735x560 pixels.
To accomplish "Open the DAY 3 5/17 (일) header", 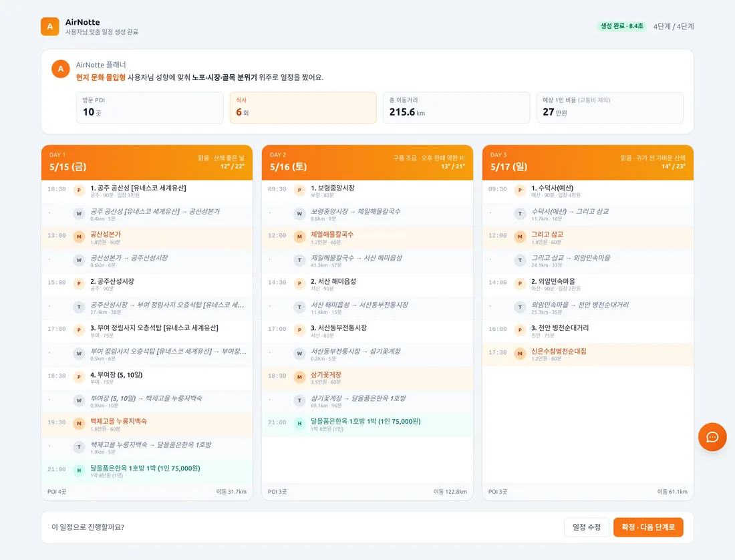I will (588, 162).
